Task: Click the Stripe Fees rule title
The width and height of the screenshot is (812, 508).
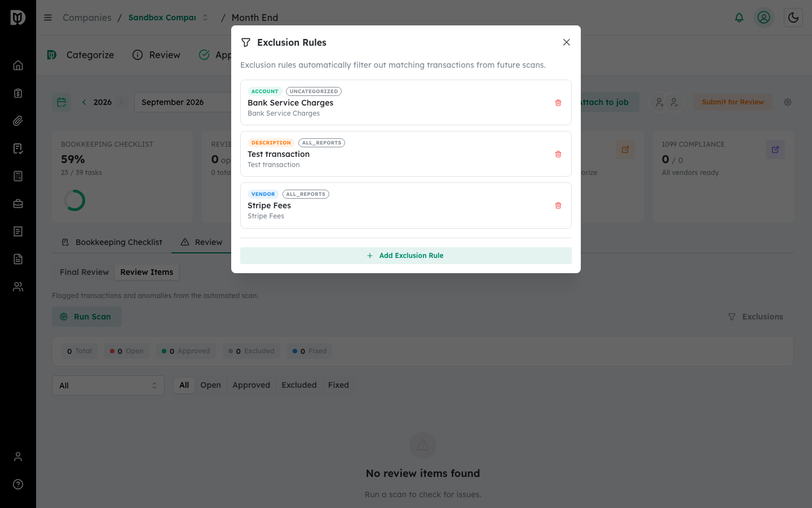Action: [269, 205]
